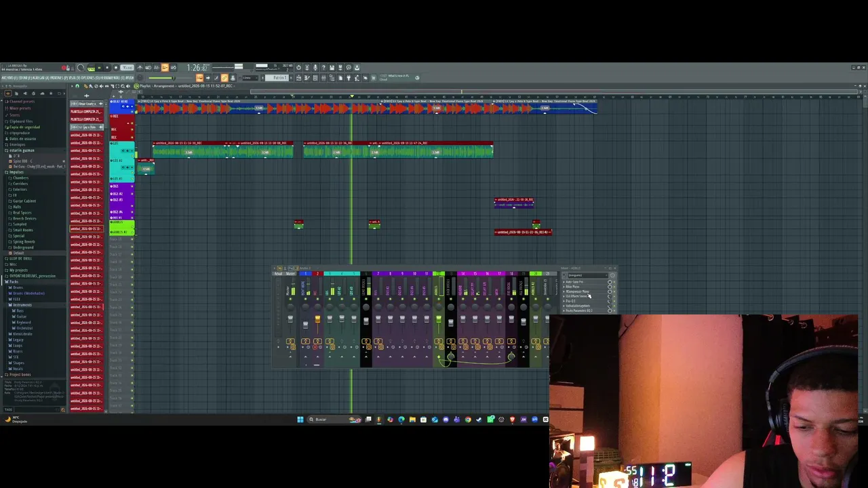The width and height of the screenshot is (868, 488).
Task: Arm the main Record button
Action: [x=115, y=68]
